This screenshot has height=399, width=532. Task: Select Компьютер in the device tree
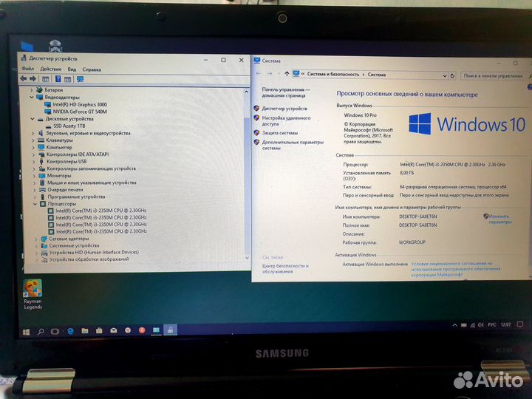[59, 147]
